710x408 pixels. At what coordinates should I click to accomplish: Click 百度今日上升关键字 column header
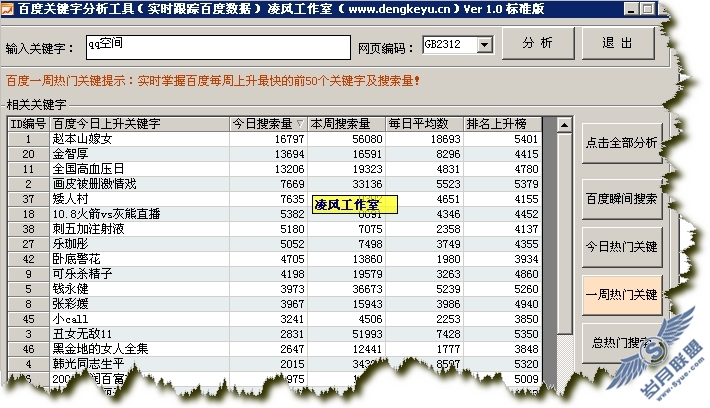tap(139, 124)
